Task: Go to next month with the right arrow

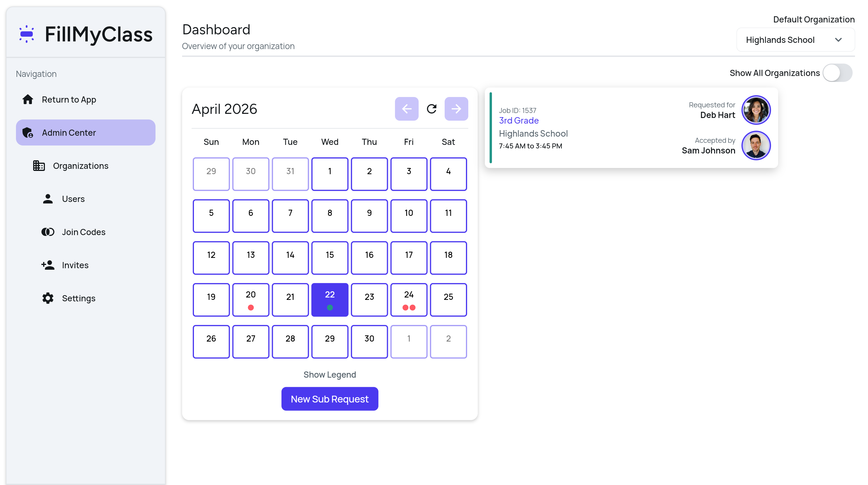Action: pos(456,109)
